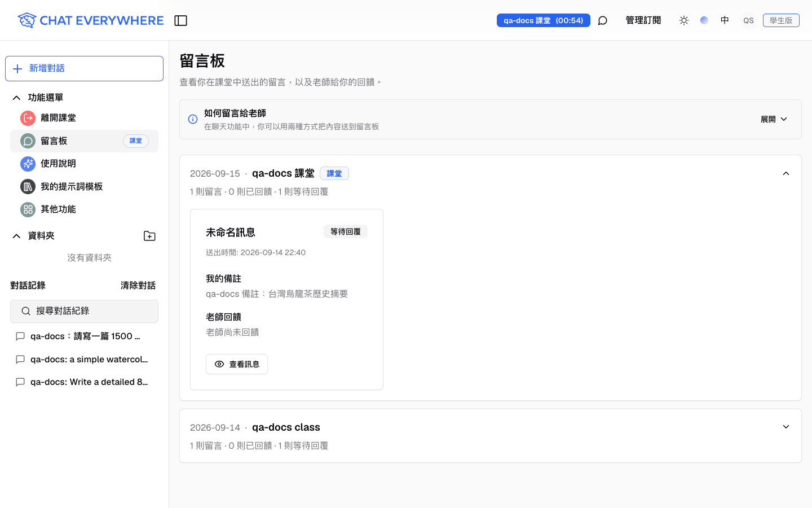The height and width of the screenshot is (508, 812).
Task: Click the 課堂 badge on 留言板 row
Action: pyautogui.click(x=136, y=141)
